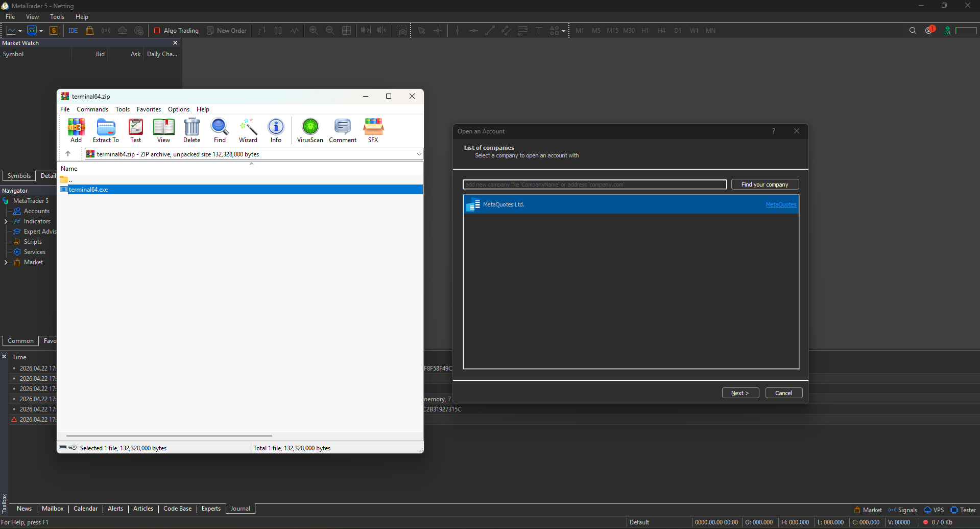Select the M15 timeframe

[x=612, y=31]
